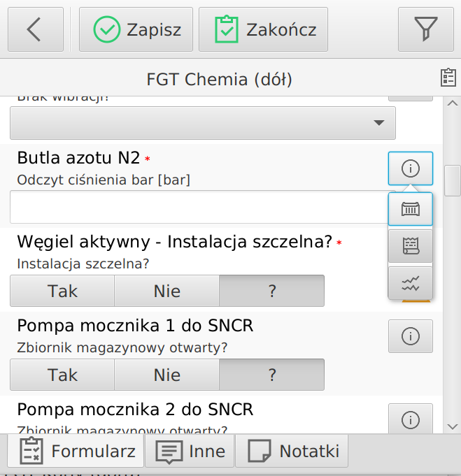
Task: Select Tak for Węgiel aktywny Instalacja szczelna
Action: click(62, 291)
